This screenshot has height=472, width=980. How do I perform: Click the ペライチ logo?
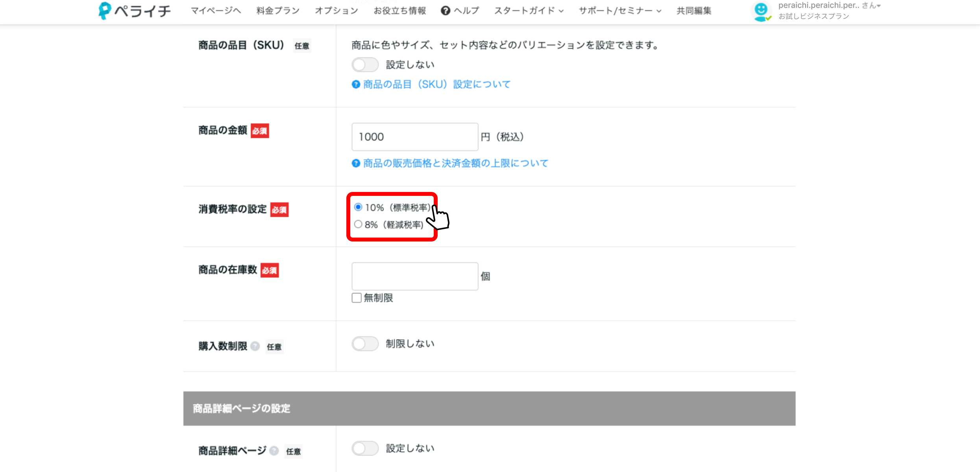click(135, 11)
